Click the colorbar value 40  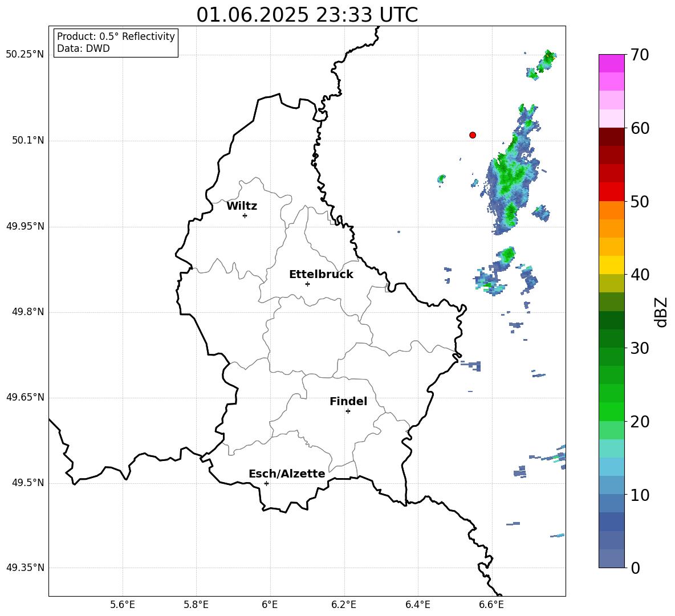coord(640,275)
